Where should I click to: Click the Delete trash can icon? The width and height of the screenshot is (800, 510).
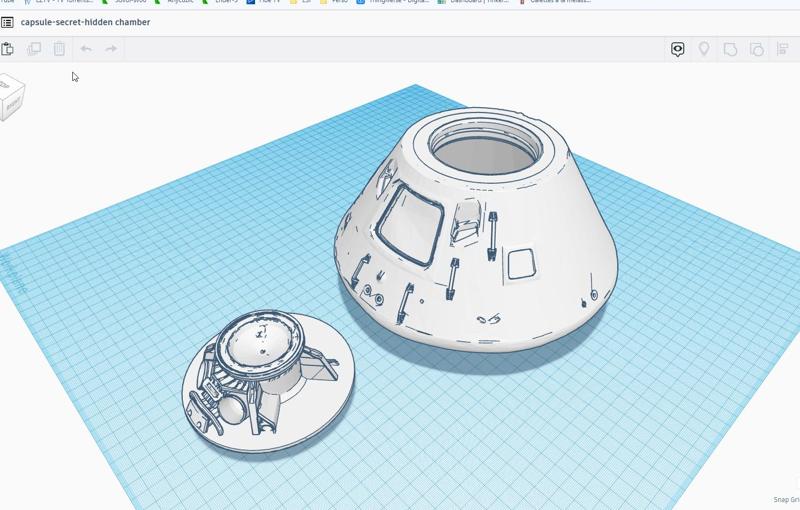pos(59,49)
